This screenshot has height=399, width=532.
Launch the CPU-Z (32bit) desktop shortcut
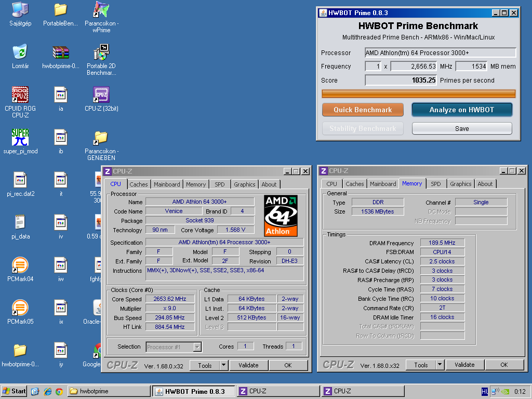[x=101, y=99]
